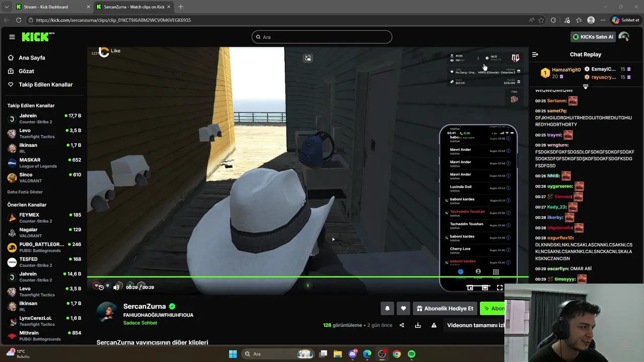644x362 pixels.
Task: Seek on the green video progress bar
Action: pyautogui.click(x=308, y=277)
